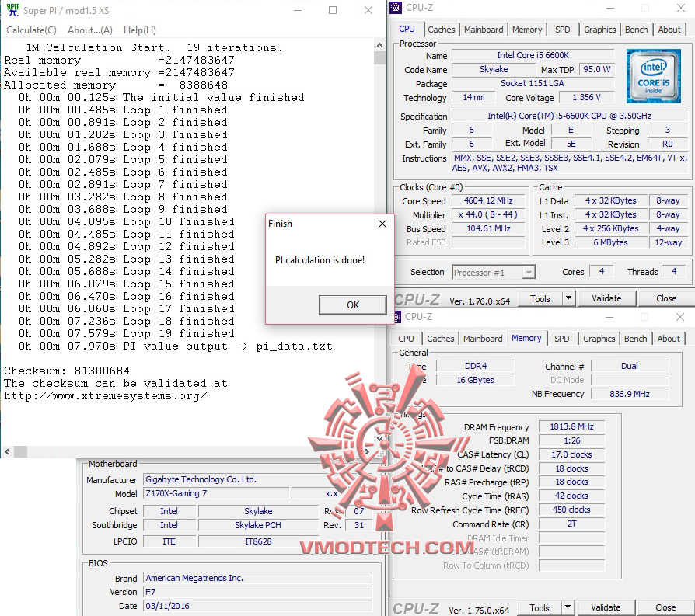Select Mainboard tab in lower CPU-Z window
This screenshot has width=695, height=616.
point(483,339)
